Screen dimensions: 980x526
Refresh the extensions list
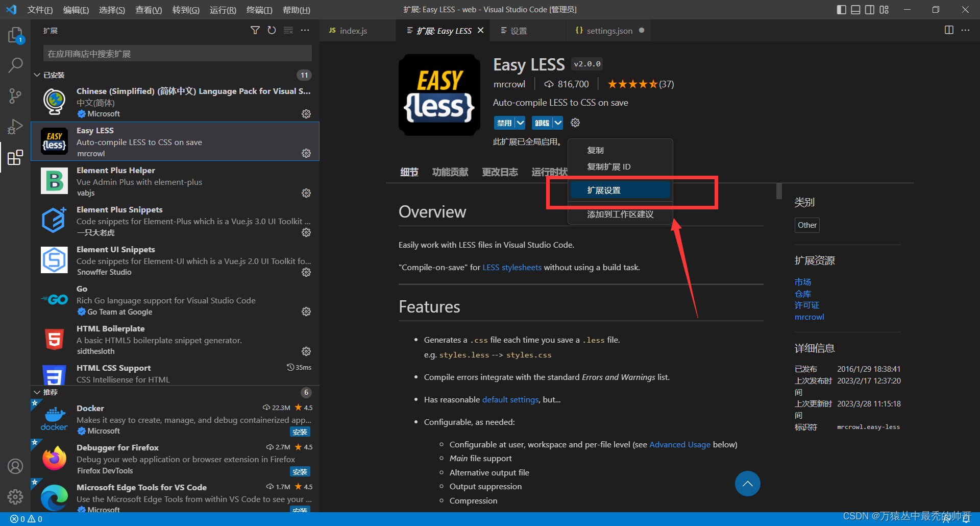pos(272,30)
